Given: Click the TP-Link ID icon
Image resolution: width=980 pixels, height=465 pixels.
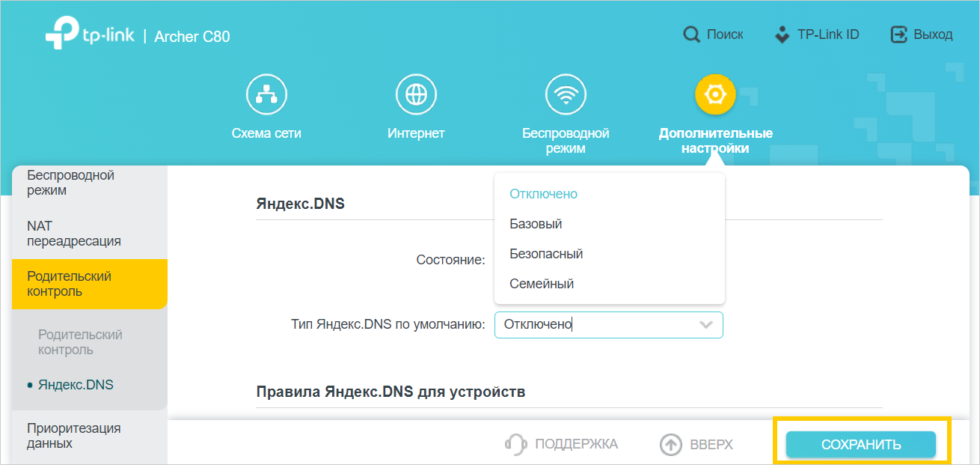Looking at the screenshot, I should [x=782, y=34].
